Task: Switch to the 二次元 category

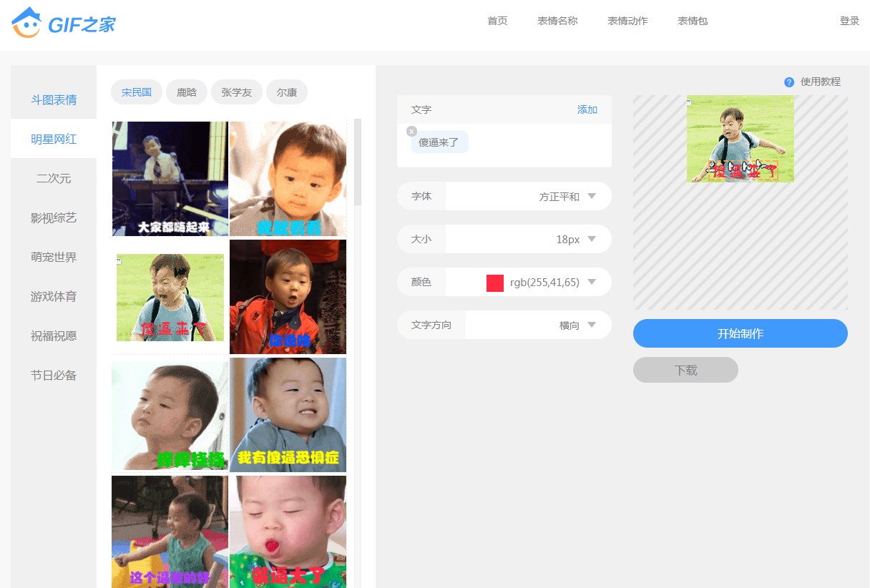Action: tap(54, 178)
